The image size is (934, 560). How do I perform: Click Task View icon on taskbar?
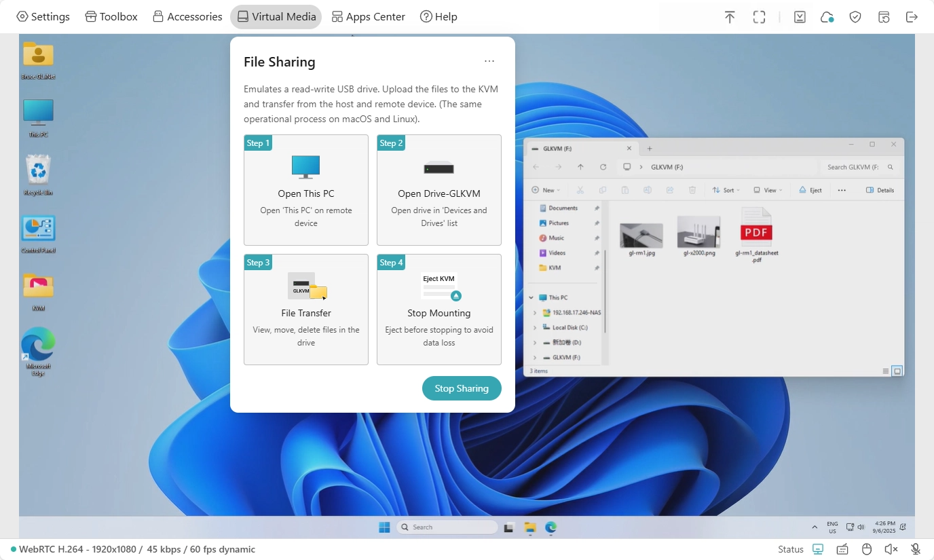click(x=509, y=527)
